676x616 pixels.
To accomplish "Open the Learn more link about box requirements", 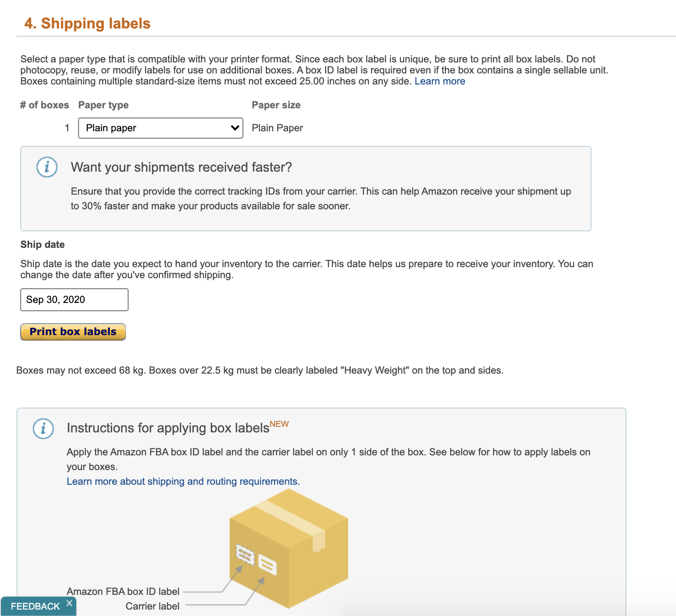I will pyautogui.click(x=439, y=81).
